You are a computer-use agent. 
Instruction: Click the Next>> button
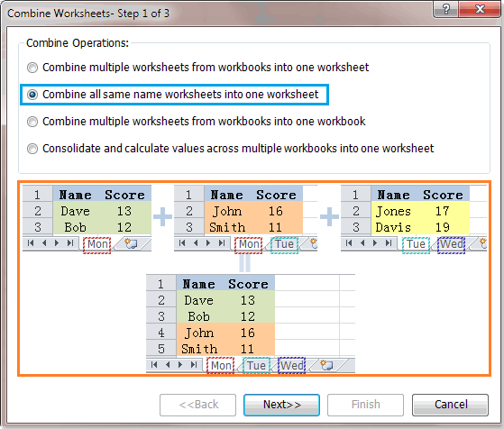point(281,405)
